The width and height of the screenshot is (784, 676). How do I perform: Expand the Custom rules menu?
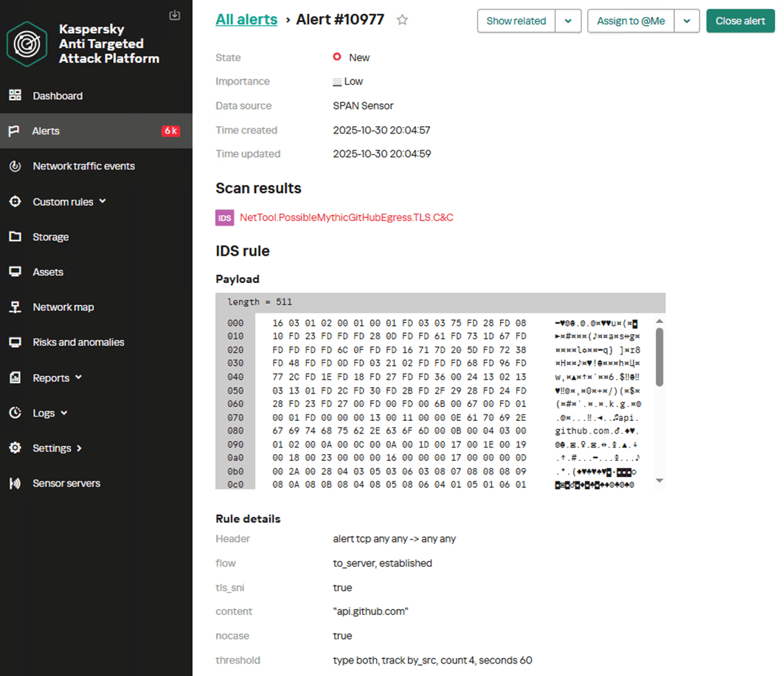(x=103, y=201)
